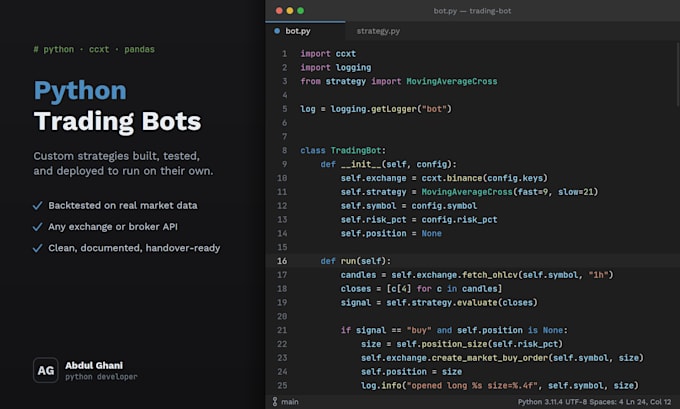Click the AG avatar badge
Viewport: 680px width, 409px height.
[46, 370]
